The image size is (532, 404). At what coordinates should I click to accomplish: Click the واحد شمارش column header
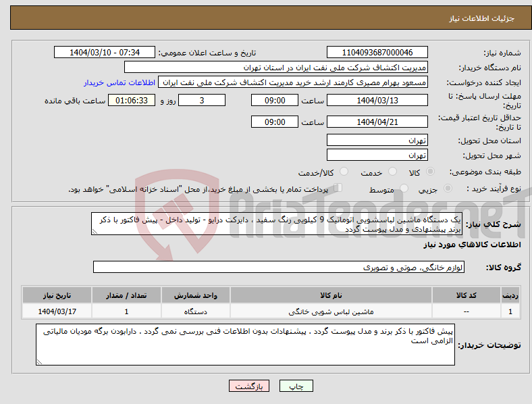(x=196, y=295)
